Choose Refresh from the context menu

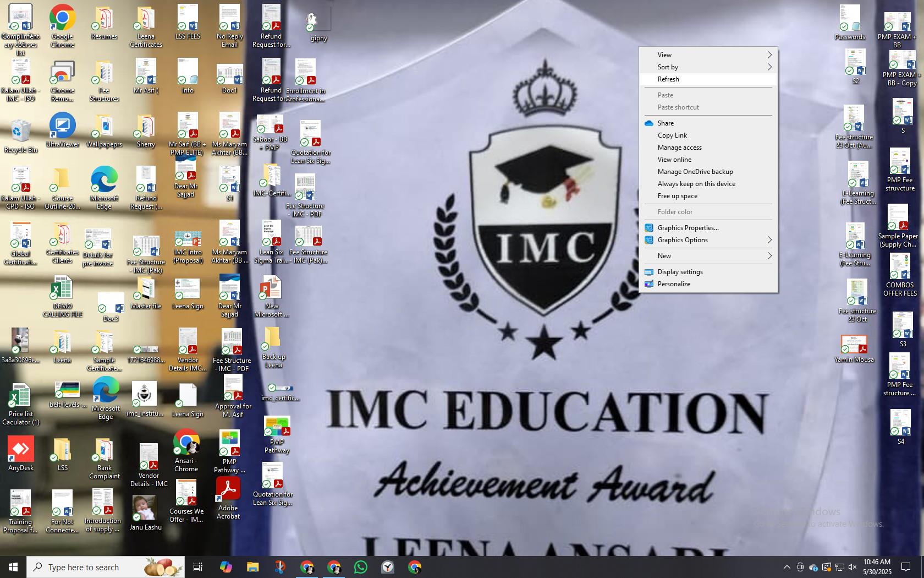708,79
